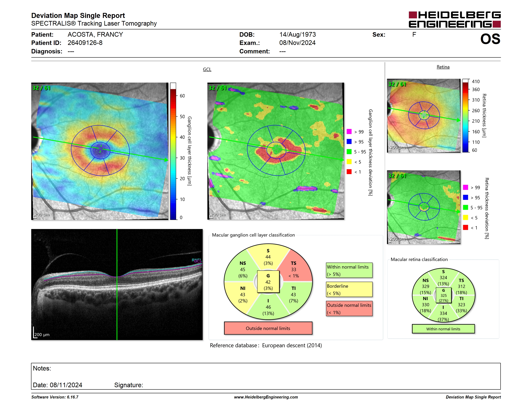Click the OCT B-scan cross-section image
Screen dimensions: 532x411
117,284
